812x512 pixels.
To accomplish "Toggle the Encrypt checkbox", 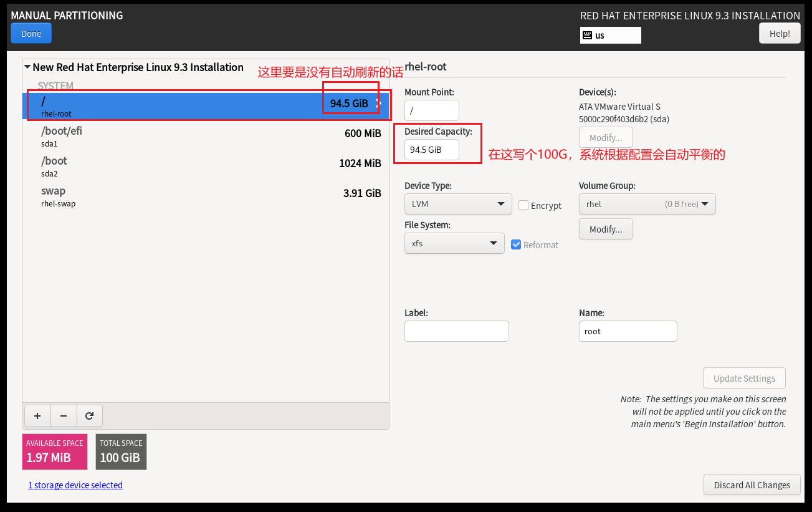I will pos(523,205).
